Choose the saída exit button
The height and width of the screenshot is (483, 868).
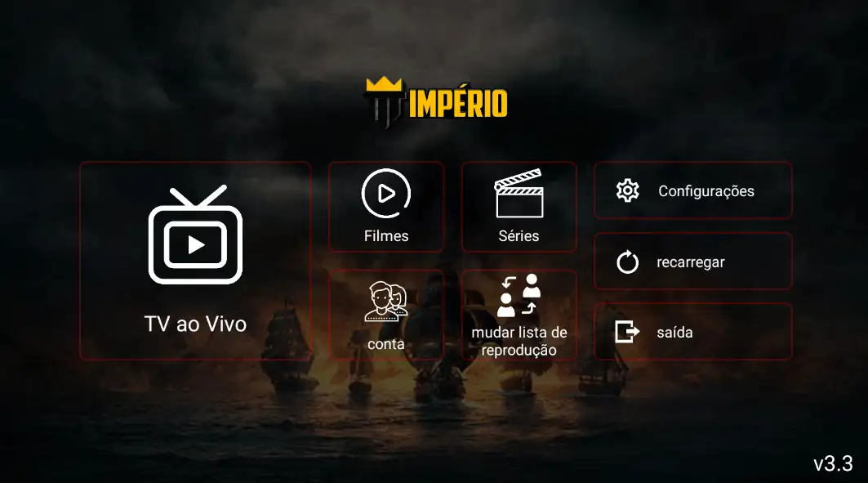pos(693,332)
